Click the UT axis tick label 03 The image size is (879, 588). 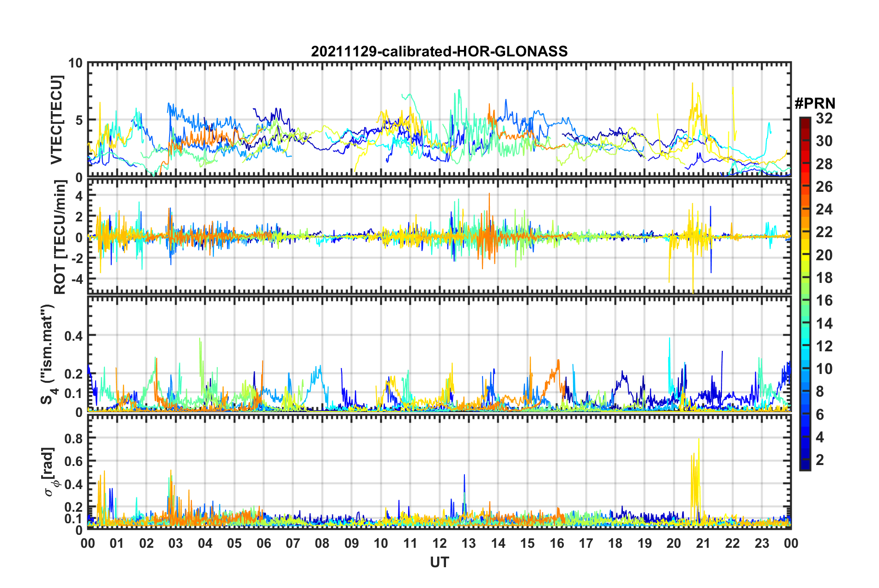click(x=176, y=543)
